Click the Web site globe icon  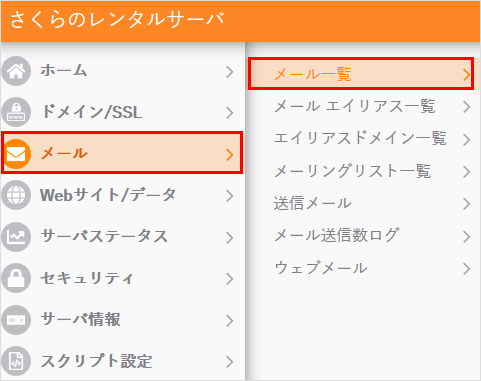click(16, 195)
